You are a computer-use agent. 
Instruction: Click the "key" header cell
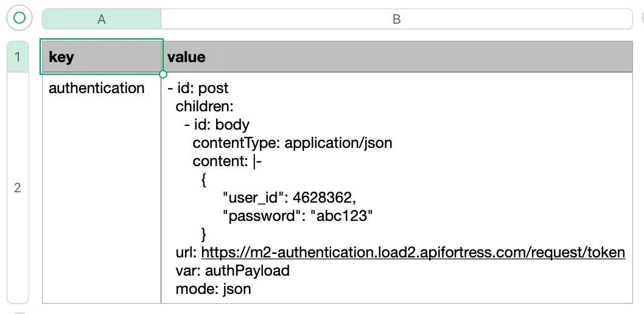tap(102, 57)
